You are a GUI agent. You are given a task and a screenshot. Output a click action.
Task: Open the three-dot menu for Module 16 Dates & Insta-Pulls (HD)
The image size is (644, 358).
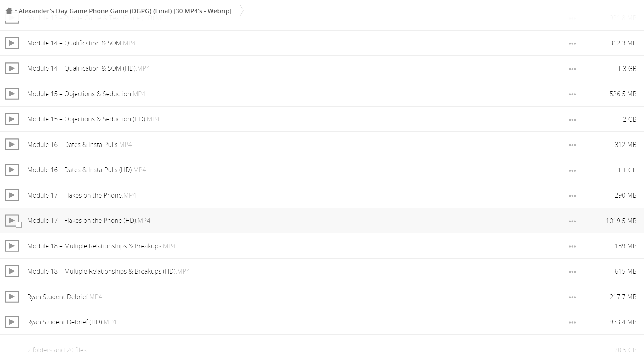572,170
